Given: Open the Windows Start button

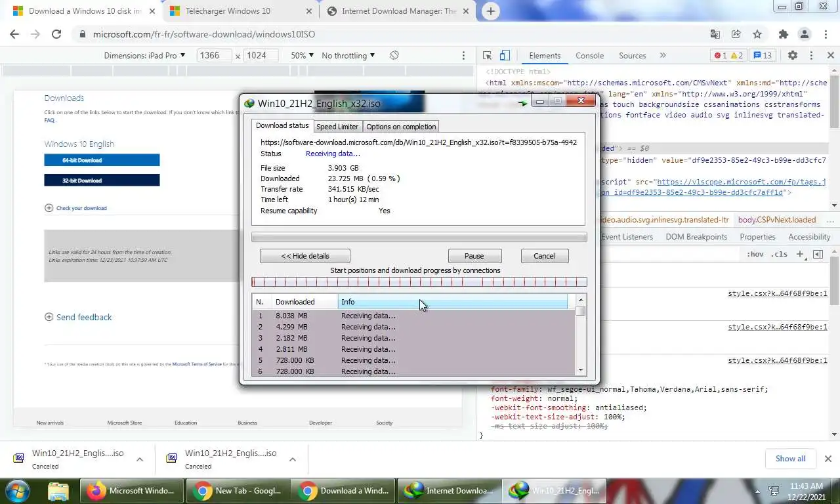Looking at the screenshot, I should pyautogui.click(x=18, y=490).
